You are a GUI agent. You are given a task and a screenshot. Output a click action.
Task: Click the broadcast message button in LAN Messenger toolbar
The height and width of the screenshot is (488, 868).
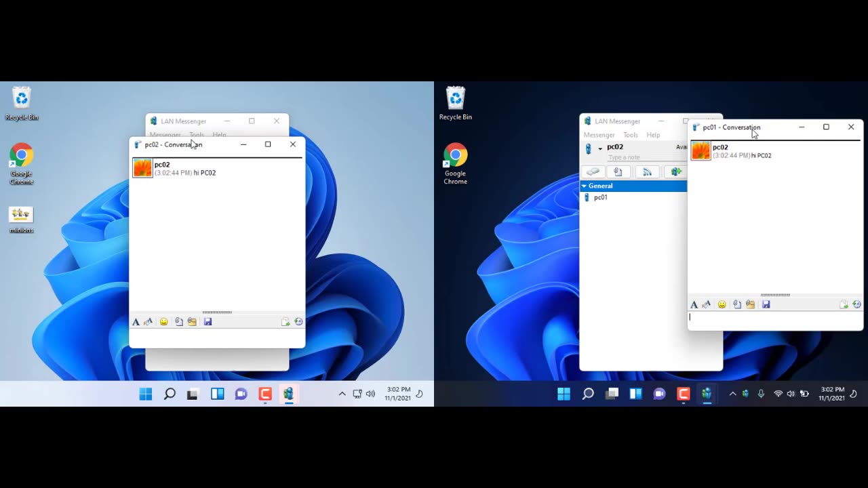pyautogui.click(x=647, y=172)
